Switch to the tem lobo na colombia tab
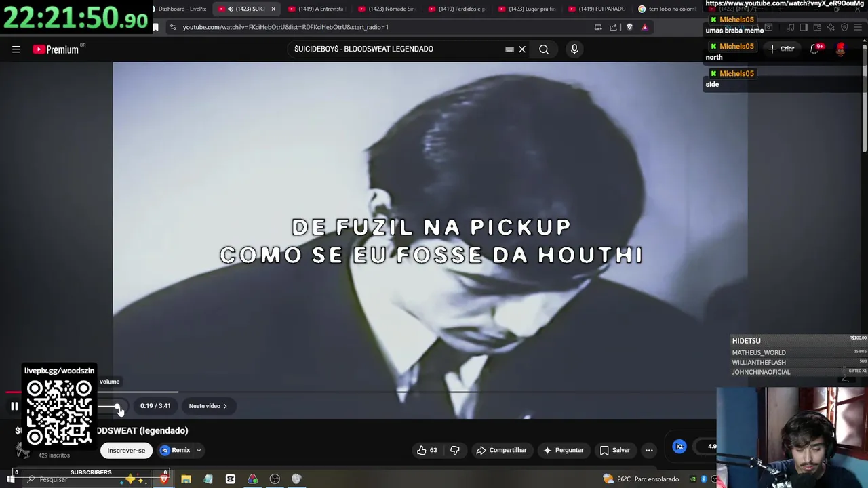Viewport: 868px width, 488px height. click(667, 9)
